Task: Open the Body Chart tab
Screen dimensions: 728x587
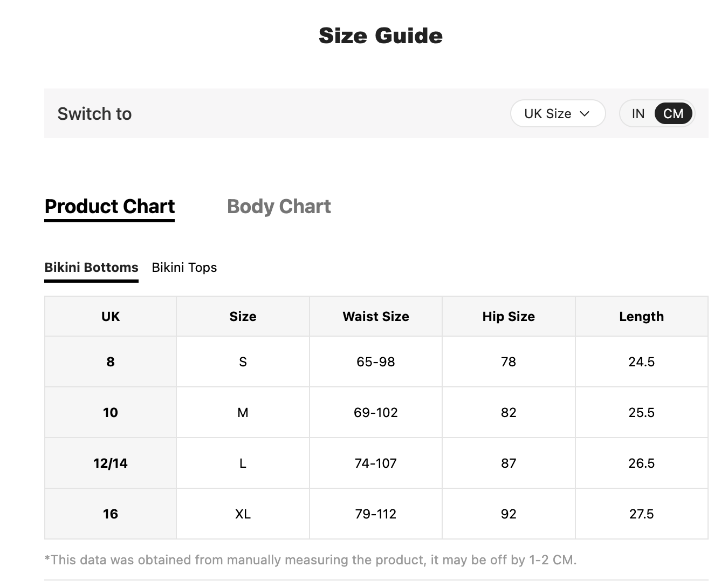Action: tap(279, 206)
